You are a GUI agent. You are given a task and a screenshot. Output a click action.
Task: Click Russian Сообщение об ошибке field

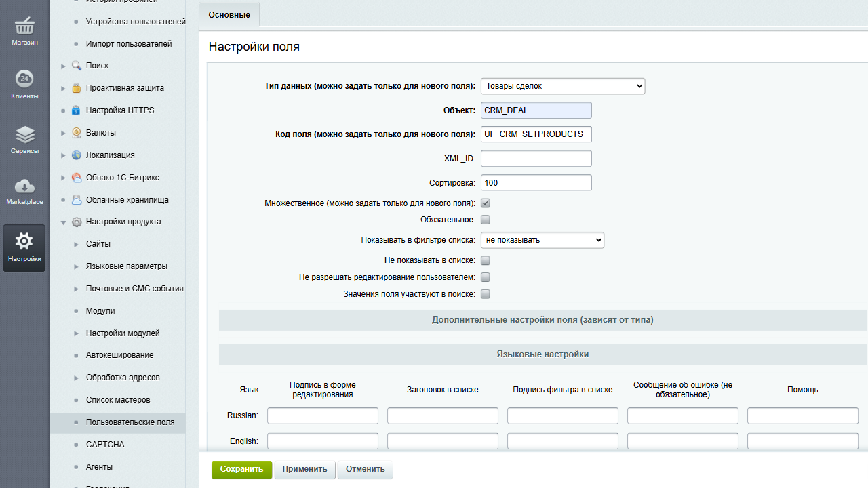click(683, 415)
